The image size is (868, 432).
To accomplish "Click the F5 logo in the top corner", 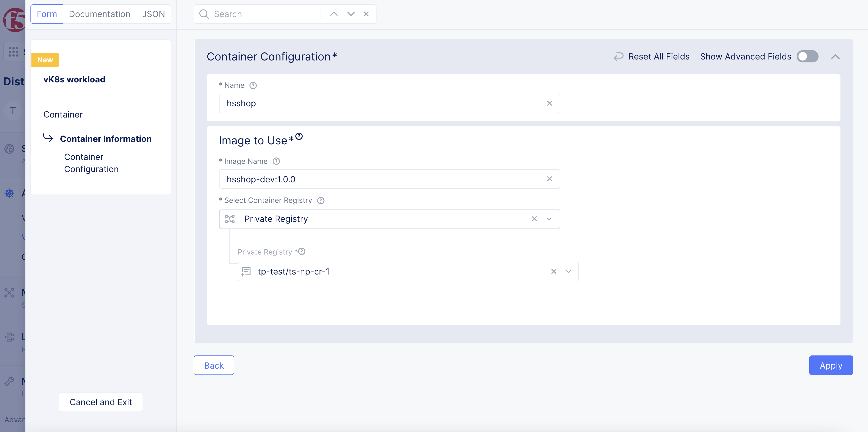I will (x=13, y=20).
